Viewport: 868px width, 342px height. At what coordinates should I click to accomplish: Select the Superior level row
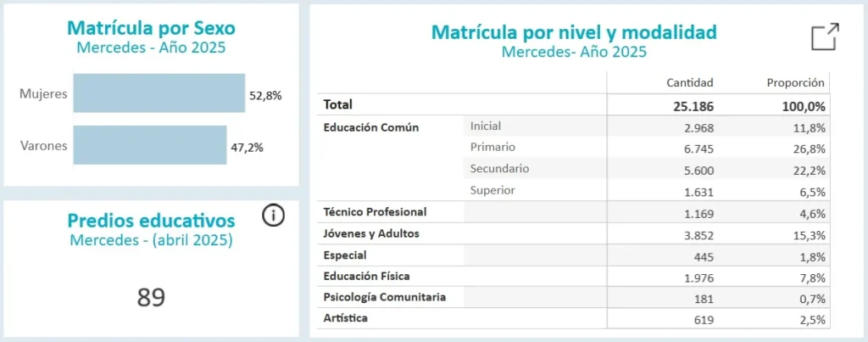coord(492,190)
